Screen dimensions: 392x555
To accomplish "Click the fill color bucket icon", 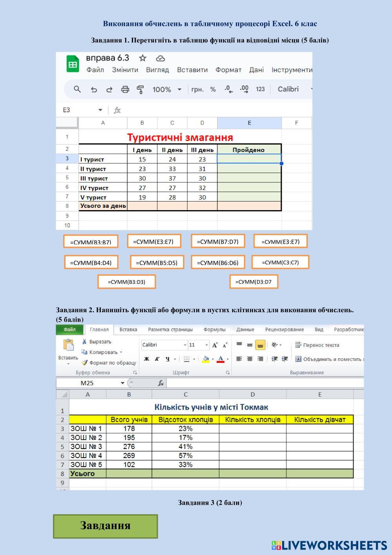I will click(x=206, y=359).
